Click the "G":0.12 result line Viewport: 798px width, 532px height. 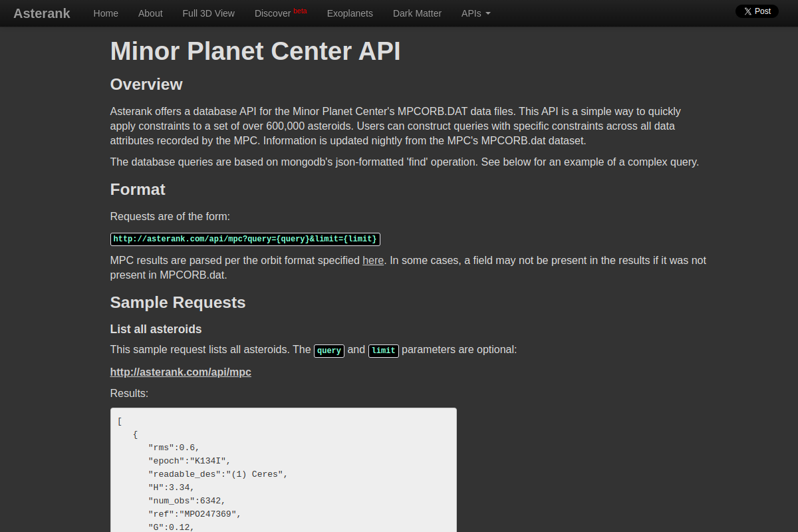(x=171, y=527)
